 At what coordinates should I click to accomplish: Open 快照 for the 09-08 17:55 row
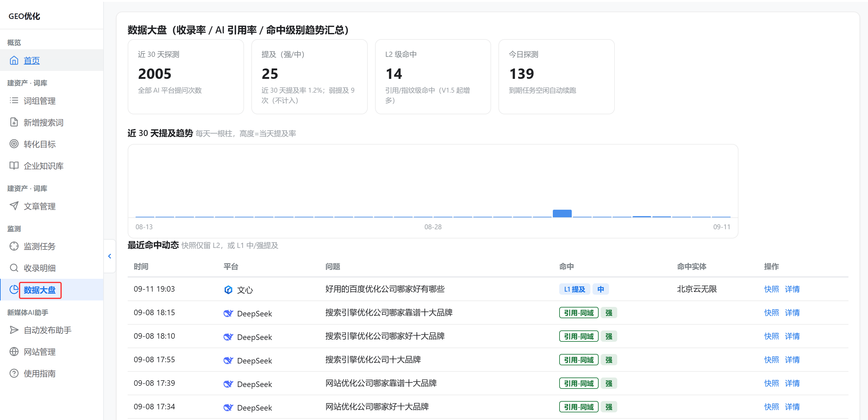(771, 360)
